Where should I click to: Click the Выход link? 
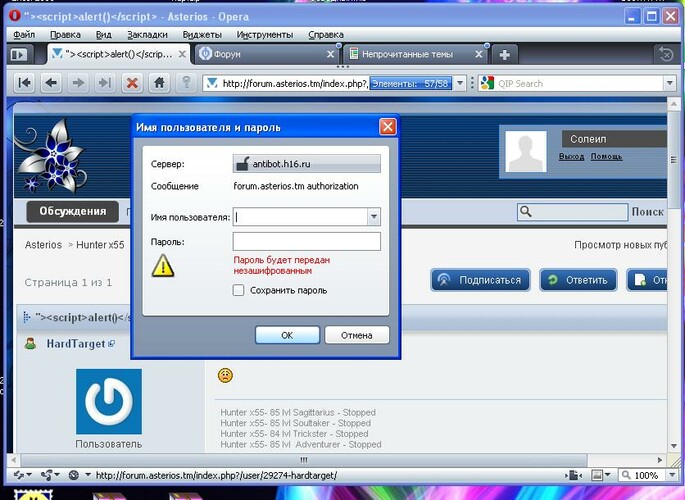571,156
